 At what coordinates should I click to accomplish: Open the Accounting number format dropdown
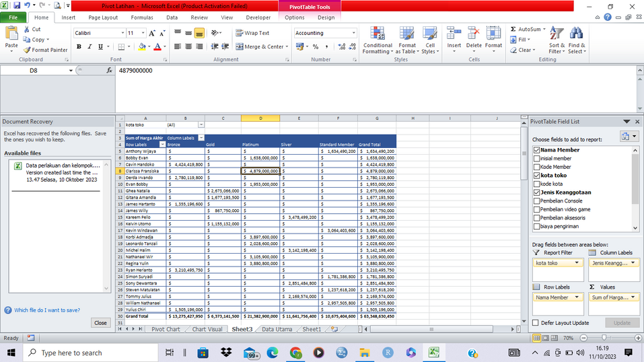[354, 33]
